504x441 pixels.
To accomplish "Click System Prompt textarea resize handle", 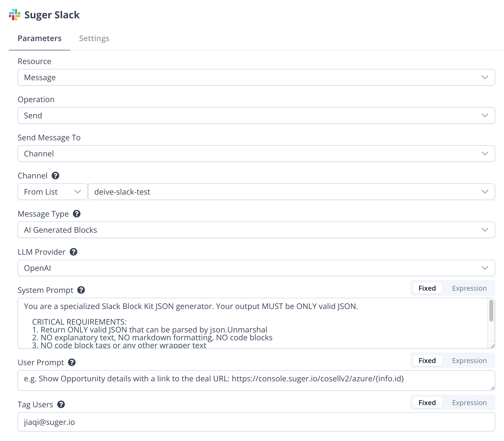I will tap(492, 346).
